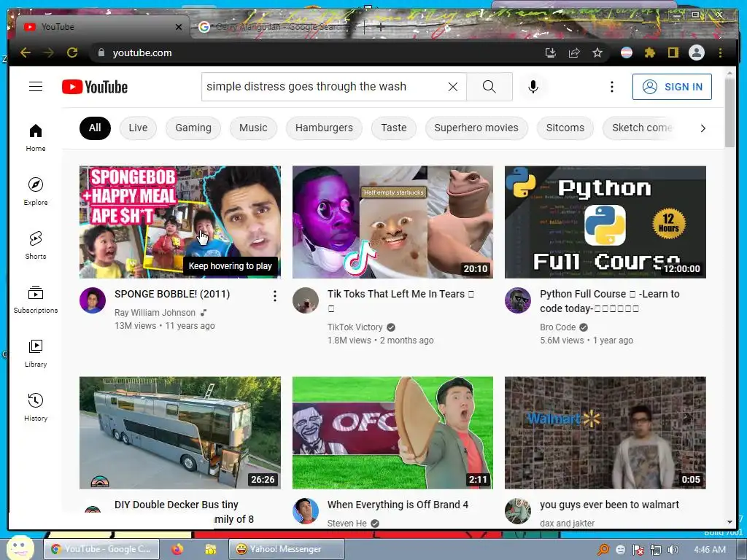The image size is (747, 560).
Task: Open YouTube settings three-dot menu
Action: 612,87
